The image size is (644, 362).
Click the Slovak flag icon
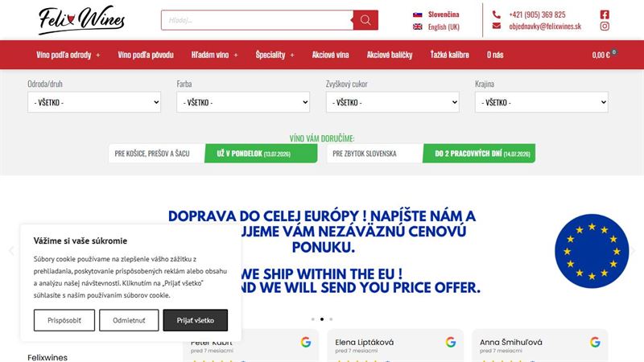click(417, 14)
